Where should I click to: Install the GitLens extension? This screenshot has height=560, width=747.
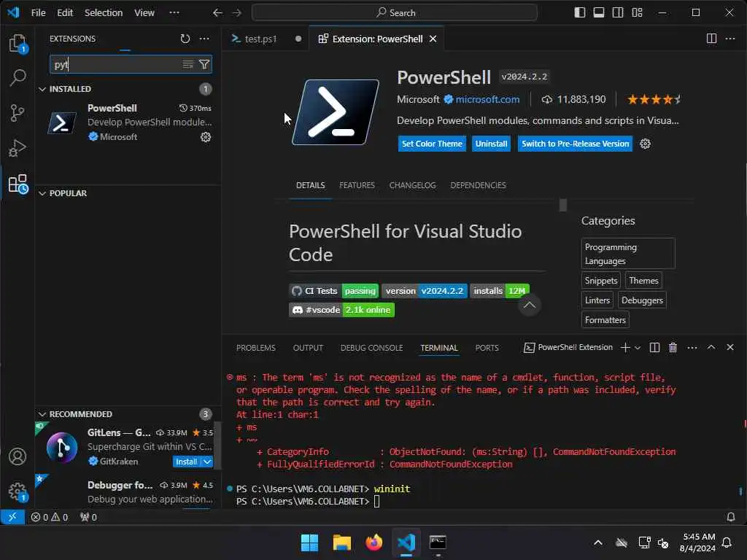click(186, 462)
